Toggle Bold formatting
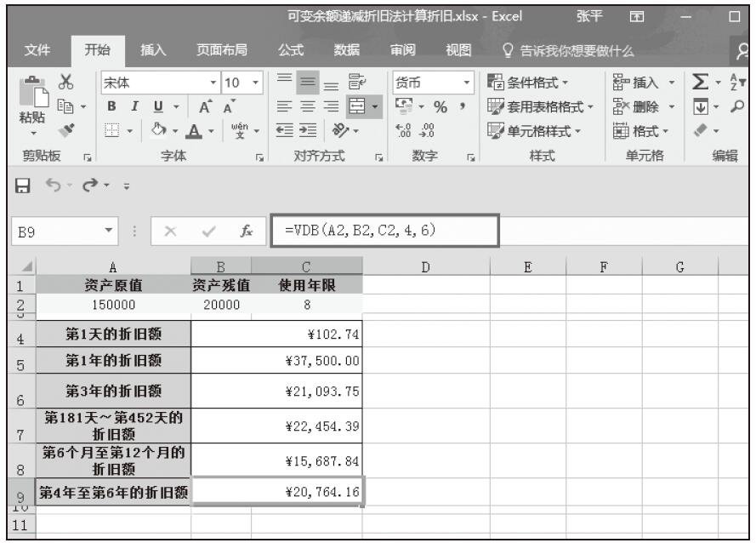The image size is (756, 543). coord(111,108)
